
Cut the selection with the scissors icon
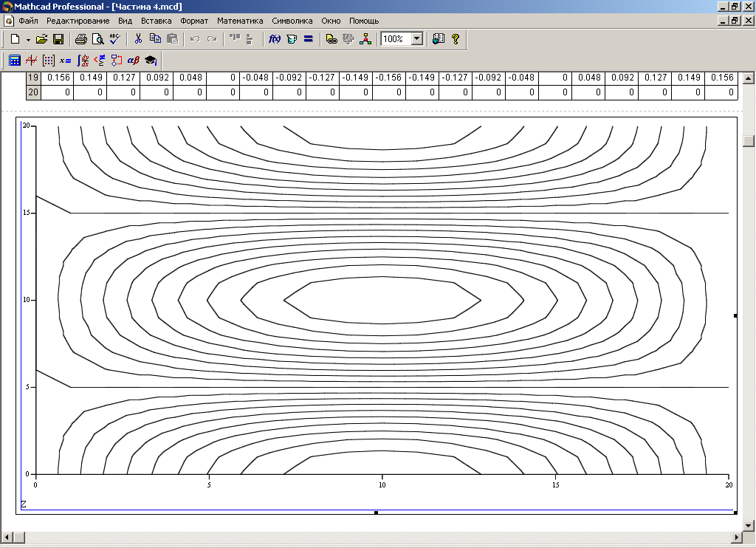pyautogui.click(x=138, y=39)
